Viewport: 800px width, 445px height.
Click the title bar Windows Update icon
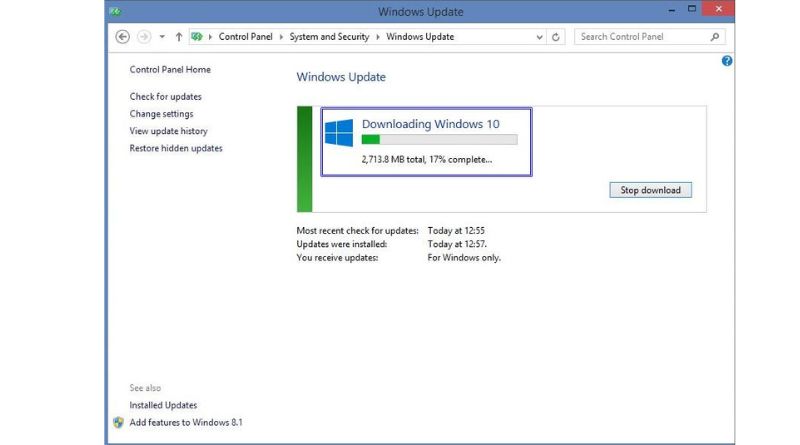[x=116, y=11]
